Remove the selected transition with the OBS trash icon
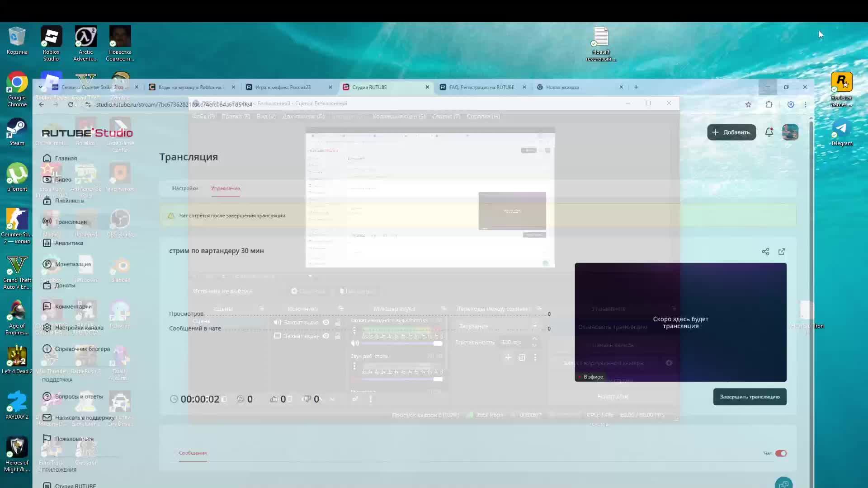Viewport: 868px width, 488px height. click(522, 357)
